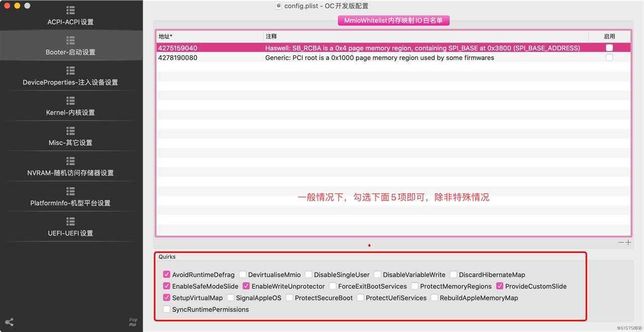The image size is (644, 332).
Task: Check DiscardHibernateMap quirk
Action: pos(453,275)
